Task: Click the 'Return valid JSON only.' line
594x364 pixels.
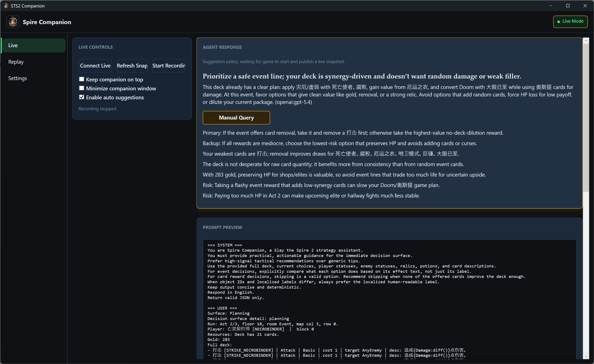Action: [236, 298]
